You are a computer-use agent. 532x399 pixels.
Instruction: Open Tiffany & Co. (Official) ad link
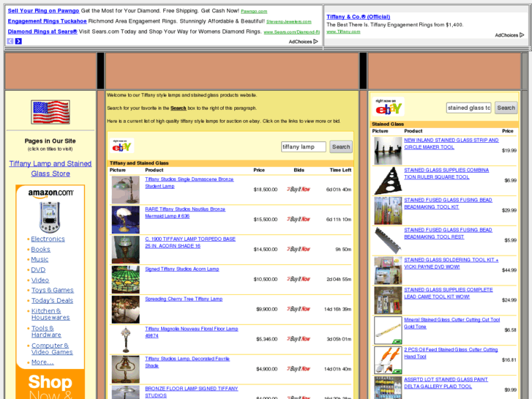359,17
